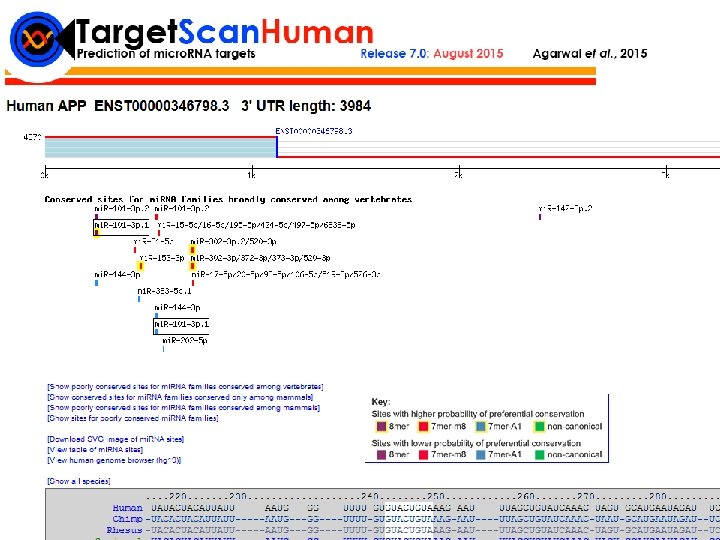Click lower-probability 7mer-m8 swatch in the Key

pos(423,455)
